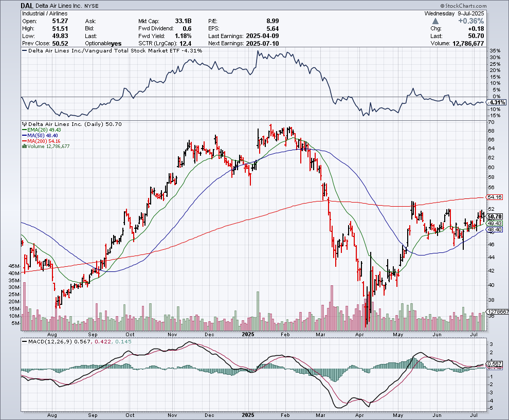Click the P/E value 8.99
The width and height of the screenshot is (509, 420).
[271, 21]
